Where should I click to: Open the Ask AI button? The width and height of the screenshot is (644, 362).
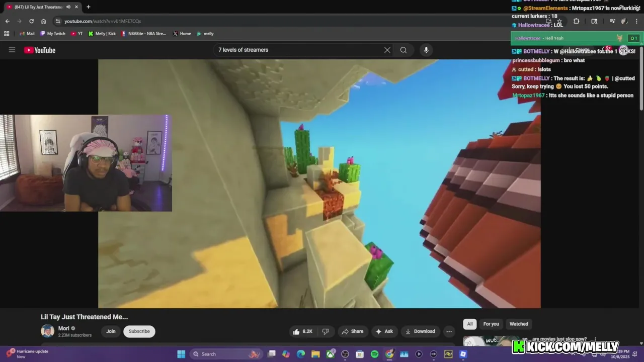click(x=384, y=331)
